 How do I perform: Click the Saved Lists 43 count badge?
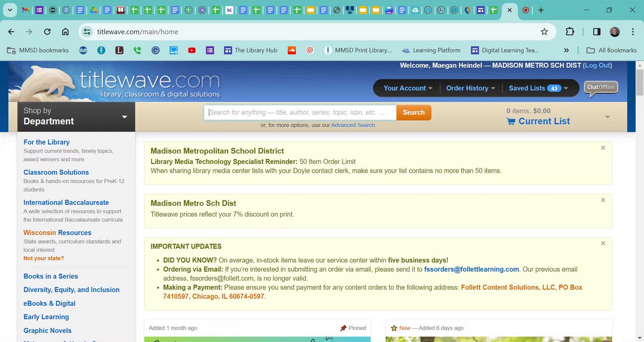[x=554, y=88]
